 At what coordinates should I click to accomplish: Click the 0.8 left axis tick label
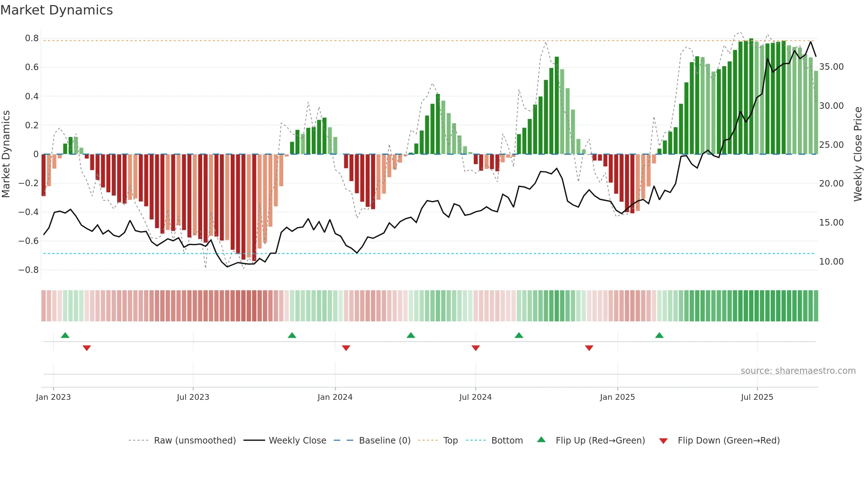tap(32, 38)
